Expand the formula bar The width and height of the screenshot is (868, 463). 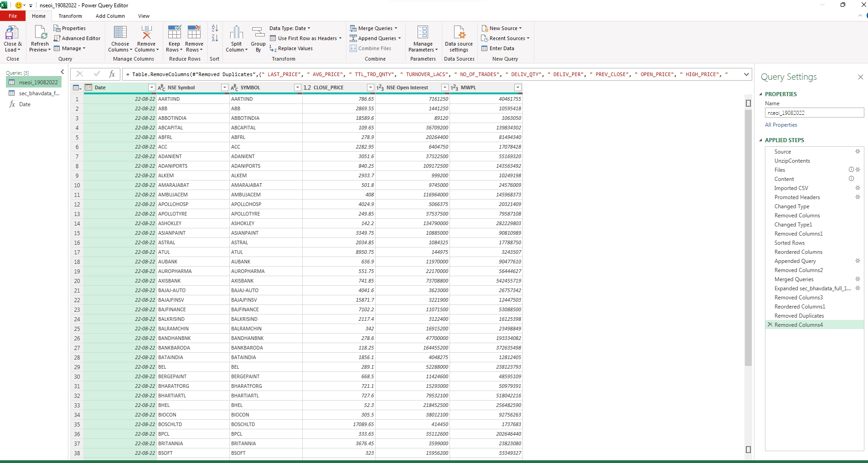coord(746,74)
